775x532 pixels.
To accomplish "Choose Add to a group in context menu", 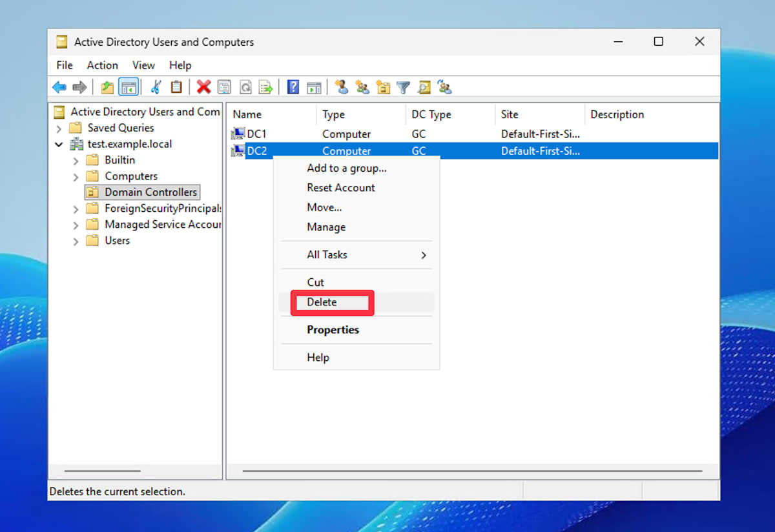I will pos(356,168).
